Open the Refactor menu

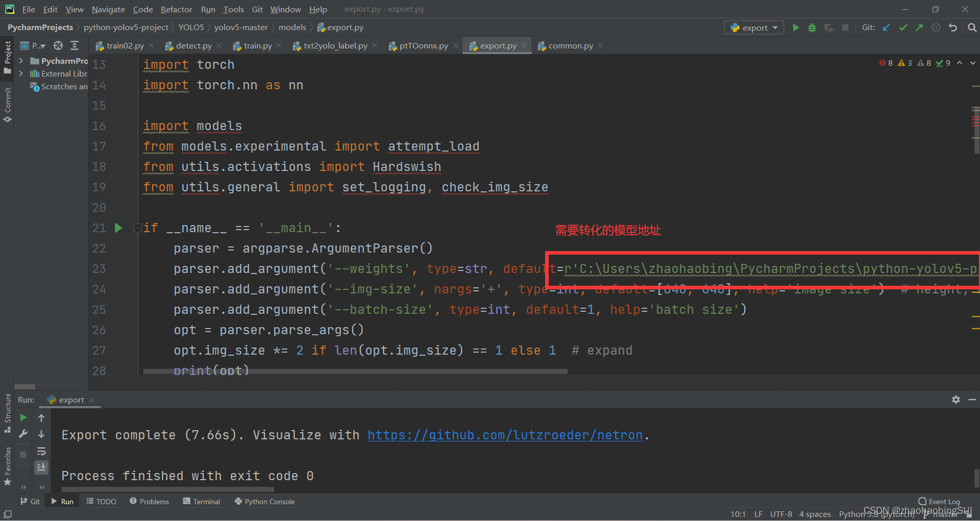point(176,9)
